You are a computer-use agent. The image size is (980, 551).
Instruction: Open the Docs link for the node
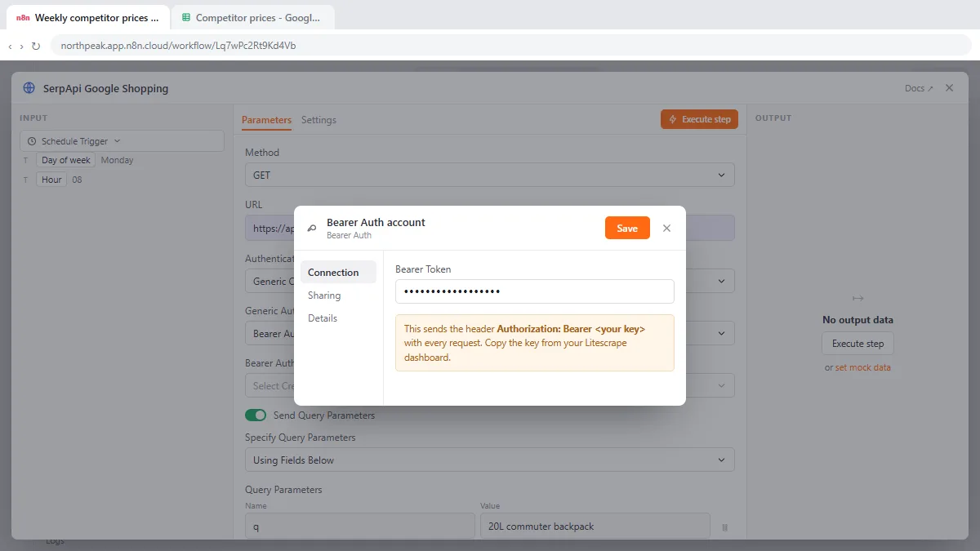(919, 88)
